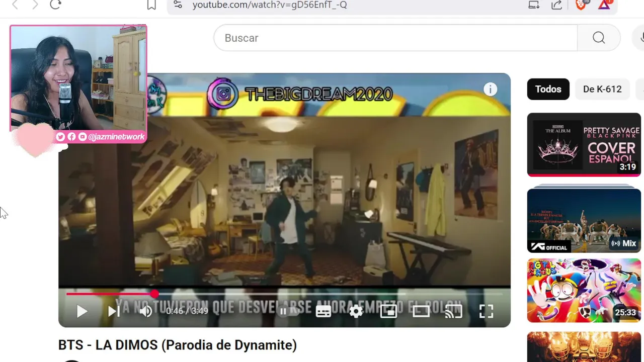Screen dimensions: 644x362
Task: Bookmark this page with the bookmark icon
Action: tap(151, 5)
